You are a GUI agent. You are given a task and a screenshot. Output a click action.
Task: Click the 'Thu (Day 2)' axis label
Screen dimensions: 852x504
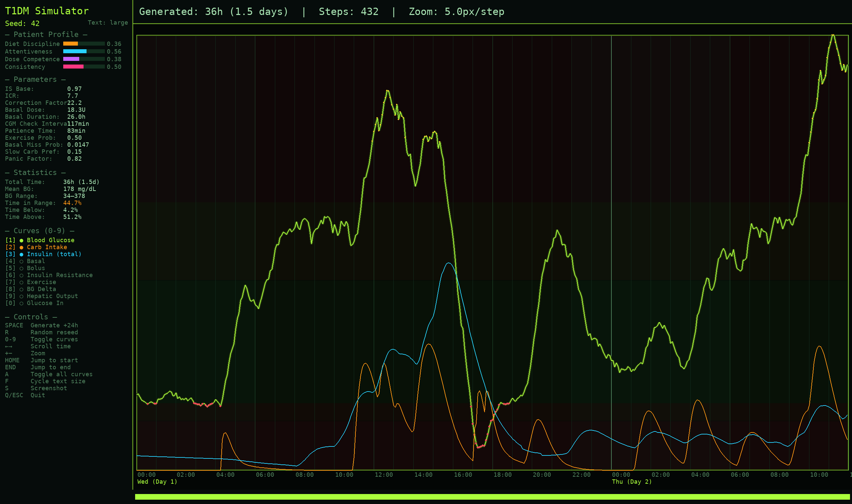click(632, 482)
